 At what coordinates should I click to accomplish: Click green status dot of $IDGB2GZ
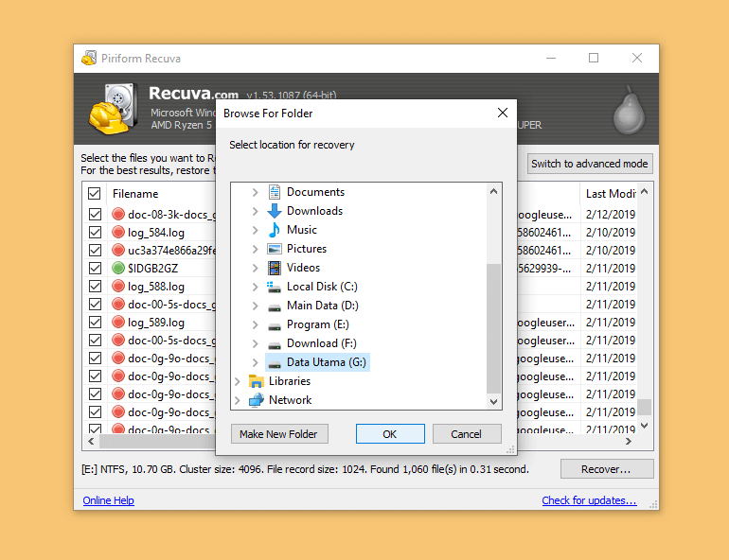coord(118,268)
